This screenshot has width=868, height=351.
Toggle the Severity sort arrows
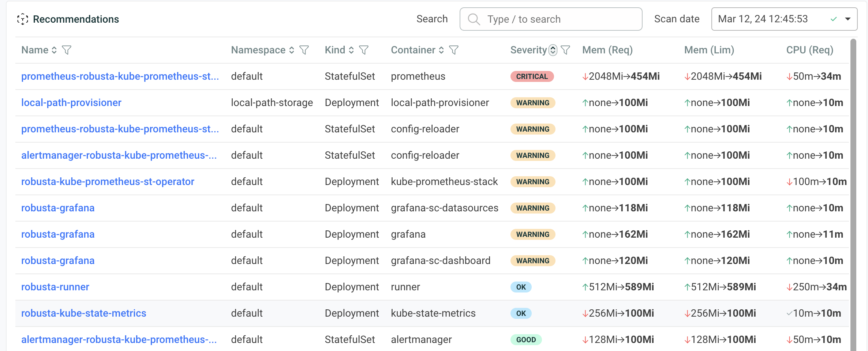553,50
